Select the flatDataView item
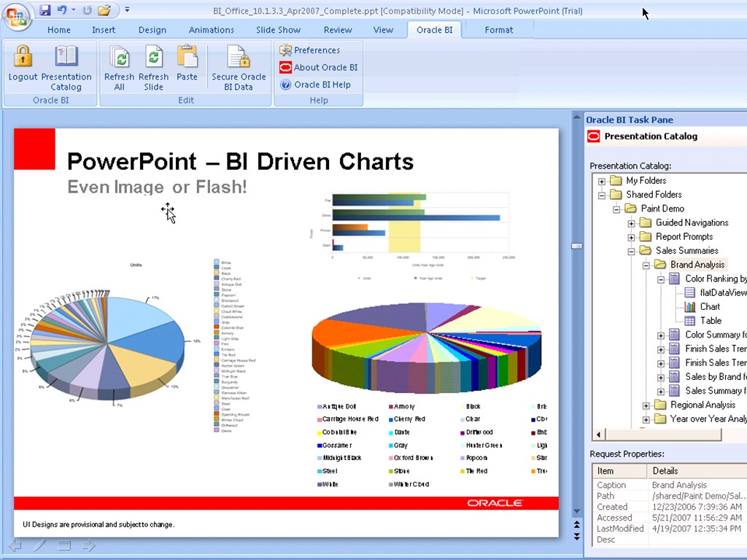 click(722, 292)
